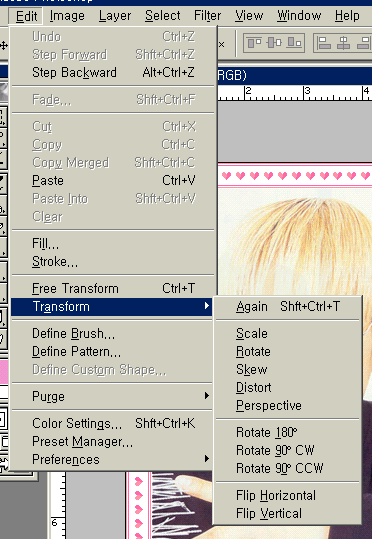This screenshot has width=372, height=539.
Task: Open the Window menu
Action: click(x=299, y=16)
